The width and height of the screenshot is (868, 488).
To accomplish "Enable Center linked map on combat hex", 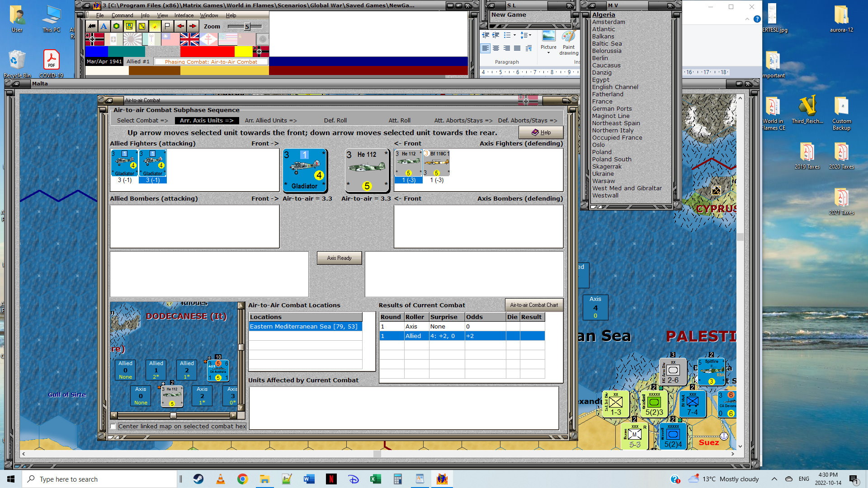I will (113, 426).
